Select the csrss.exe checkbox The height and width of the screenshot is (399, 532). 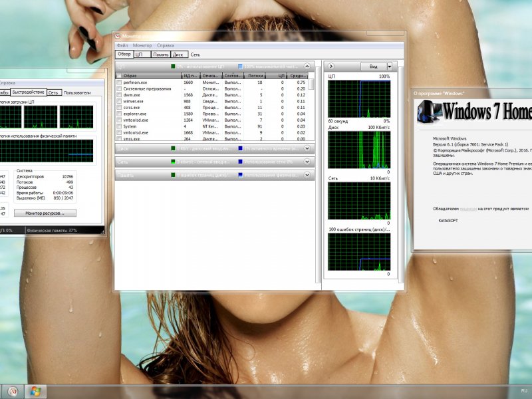119,108
